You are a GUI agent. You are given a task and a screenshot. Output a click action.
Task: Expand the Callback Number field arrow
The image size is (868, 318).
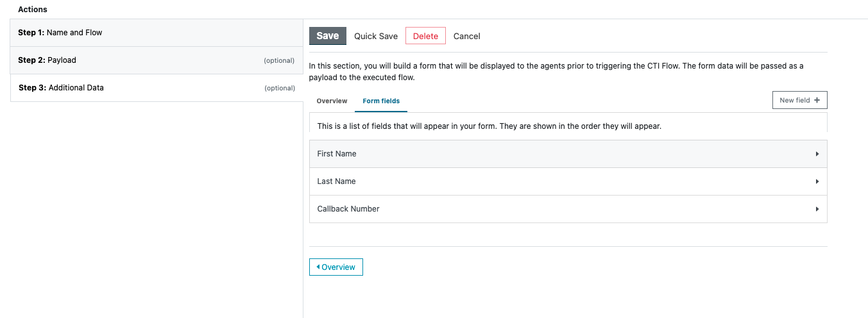(817, 209)
